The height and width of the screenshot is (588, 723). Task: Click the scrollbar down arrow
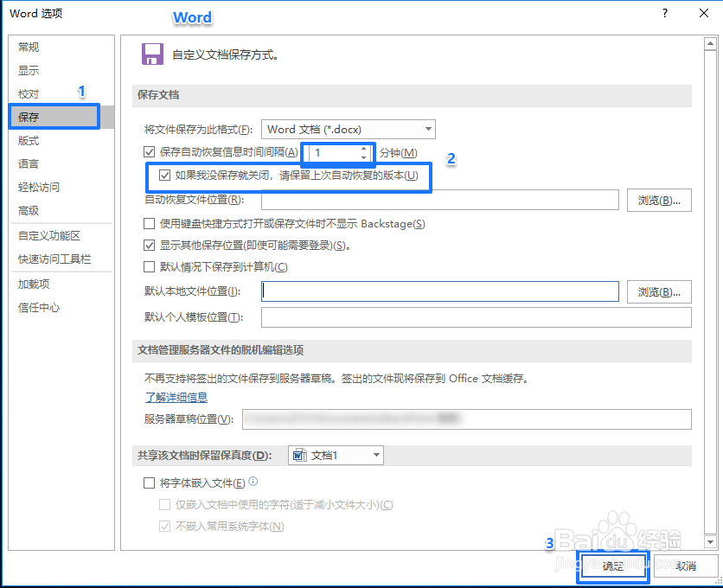click(710, 542)
